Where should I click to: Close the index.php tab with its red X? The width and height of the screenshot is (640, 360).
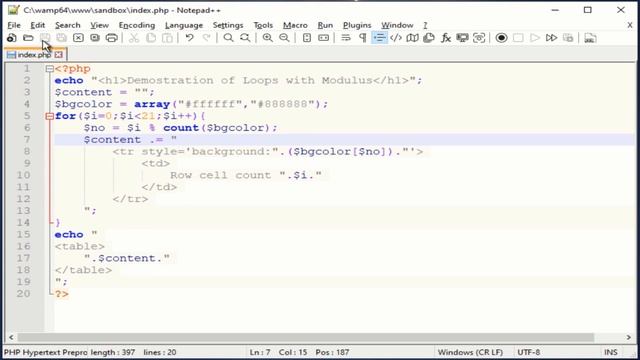click(x=59, y=55)
